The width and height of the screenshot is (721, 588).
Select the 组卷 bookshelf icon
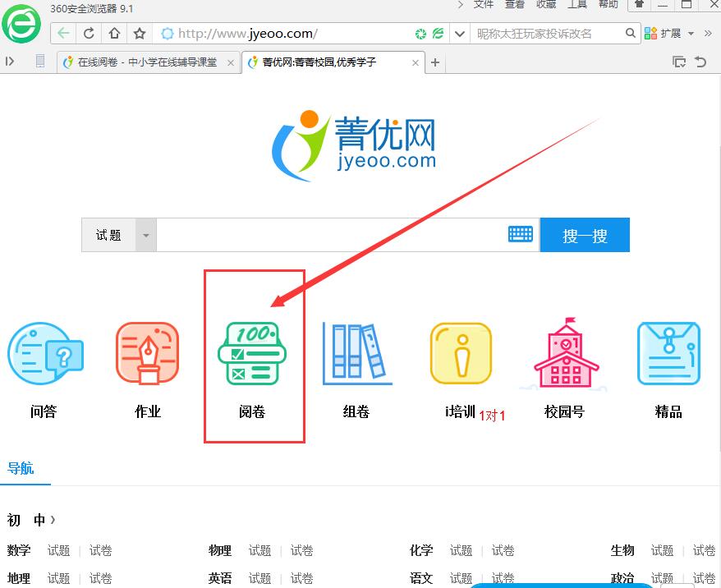pyautogui.click(x=356, y=354)
